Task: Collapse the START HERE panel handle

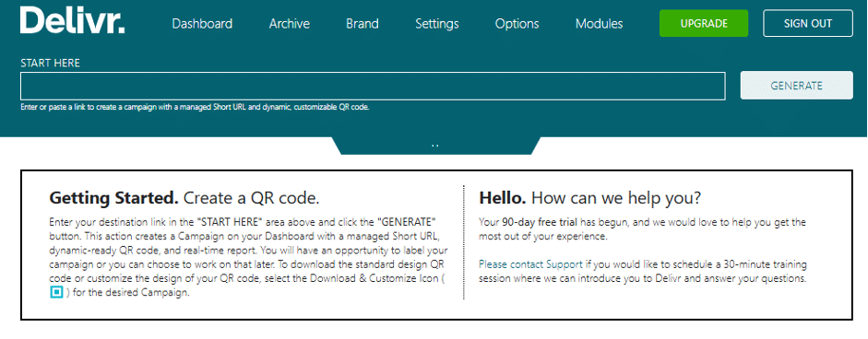Action: point(435,146)
